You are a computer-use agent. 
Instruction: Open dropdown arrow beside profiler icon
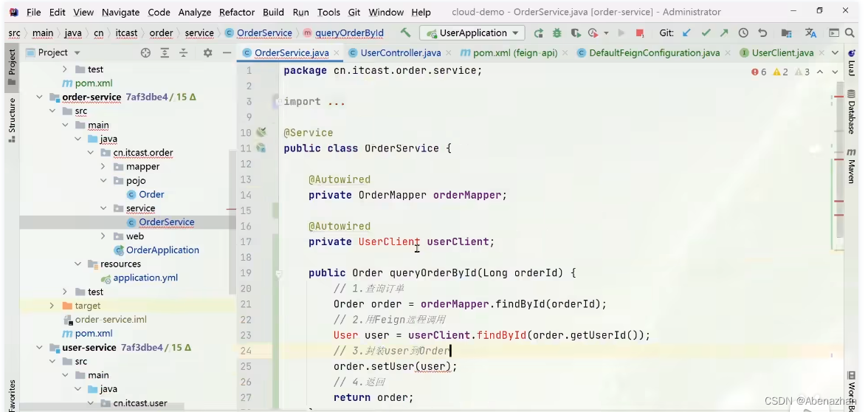[605, 33]
